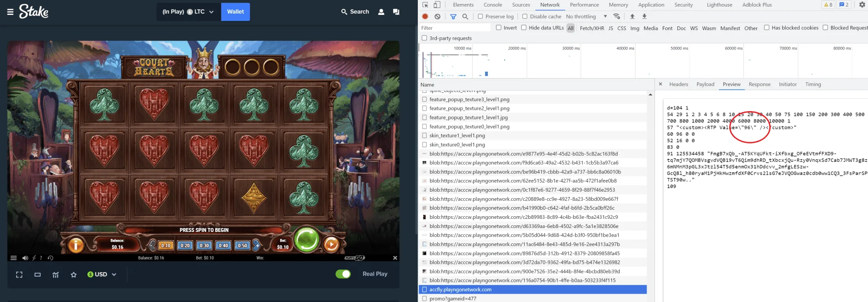This screenshot has width=868, height=302.
Task: Open the user account icon
Action: tap(381, 12)
